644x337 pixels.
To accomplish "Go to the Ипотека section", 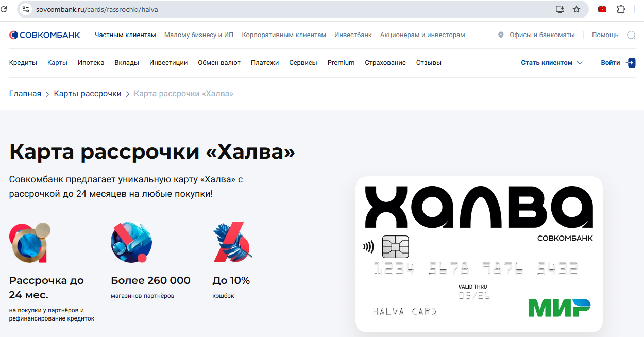I will tap(91, 63).
